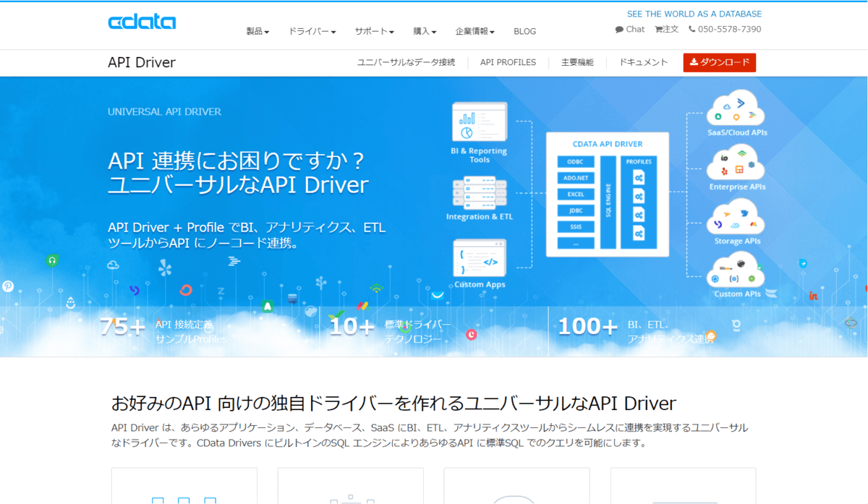Open the API PROFILES tab

click(x=508, y=63)
